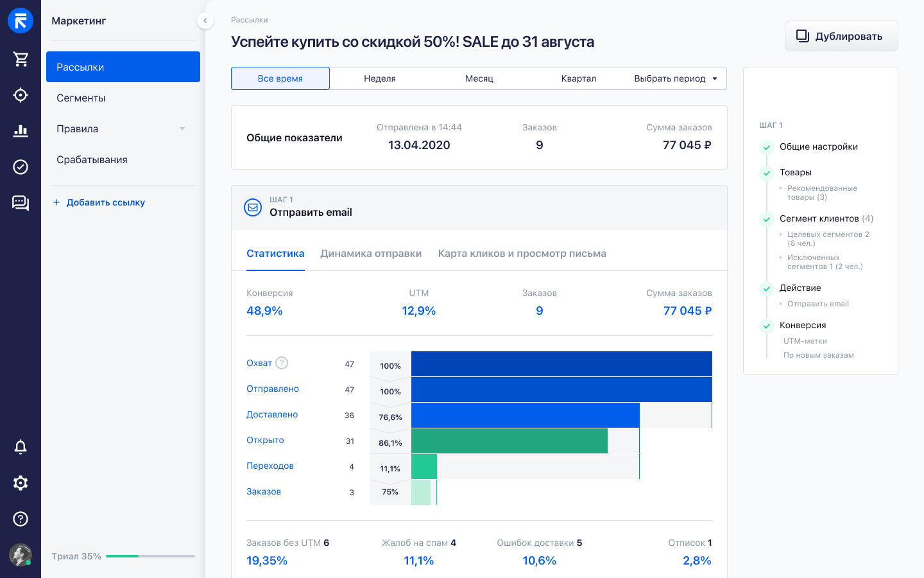The width and height of the screenshot is (924, 578).
Task: Open the help question mark icon
Action: [21, 519]
